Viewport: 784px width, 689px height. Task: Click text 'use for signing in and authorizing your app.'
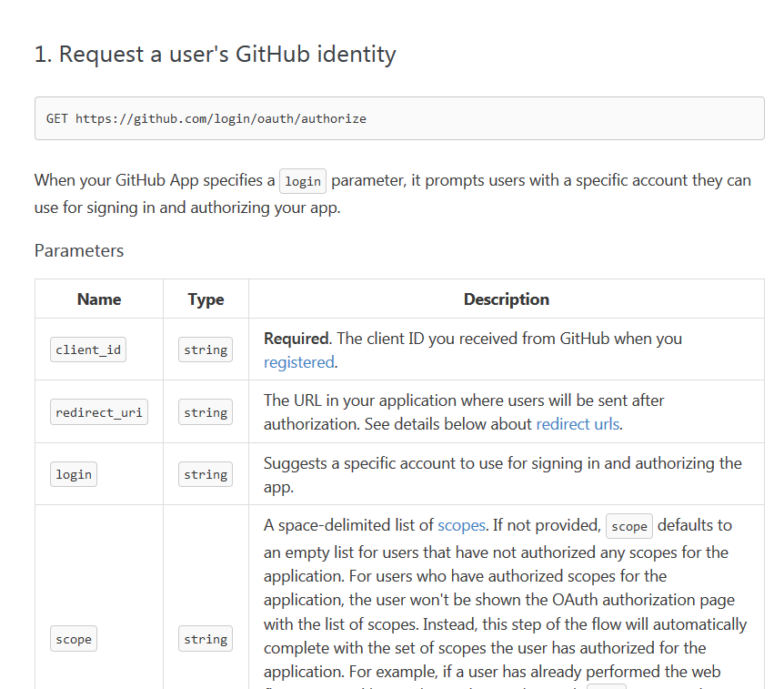[187, 208]
